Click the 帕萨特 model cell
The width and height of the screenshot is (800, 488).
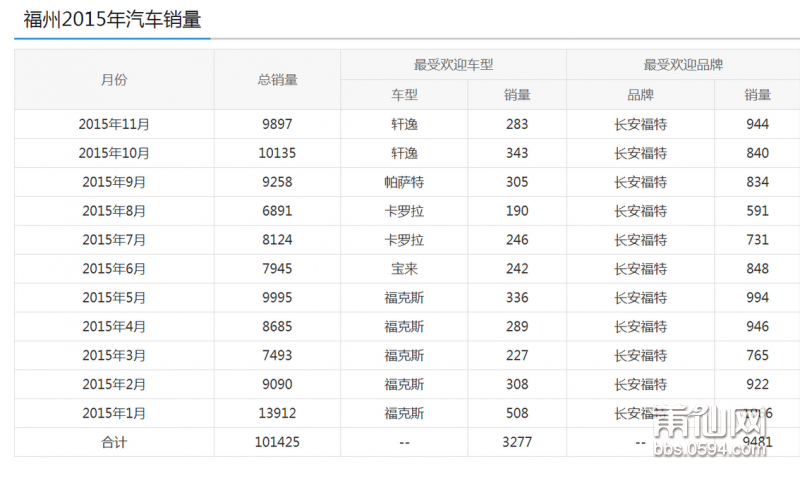[x=404, y=182]
